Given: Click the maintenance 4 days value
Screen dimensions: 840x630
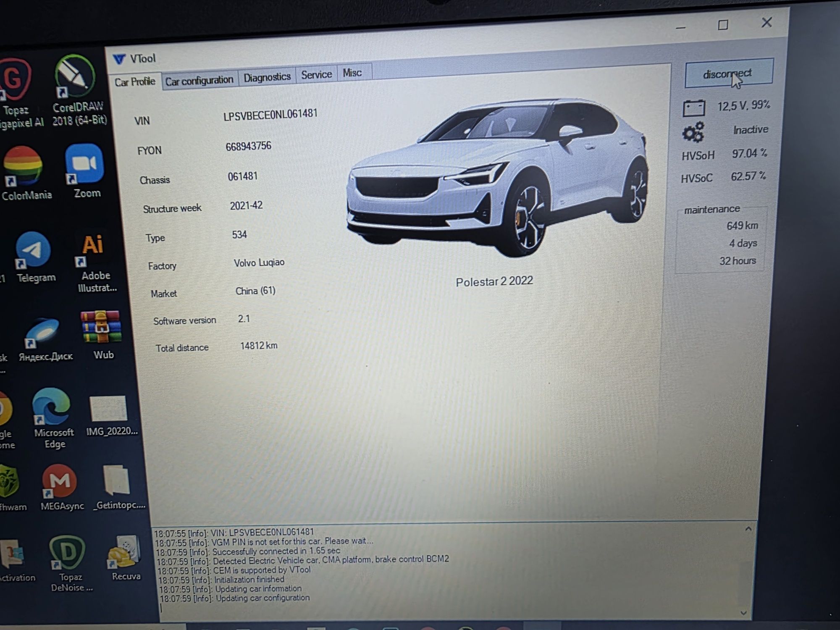Looking at the screenshot, I should (743, 243).
